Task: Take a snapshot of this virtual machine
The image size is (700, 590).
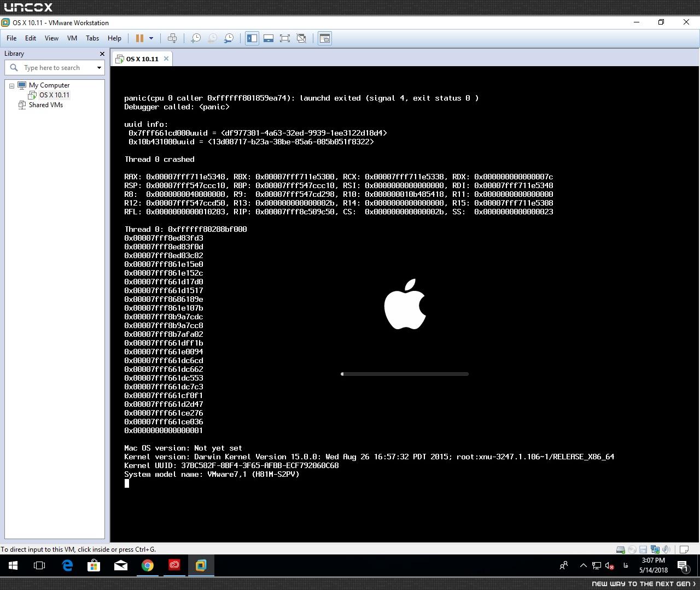Action: [x=195, y=38]
